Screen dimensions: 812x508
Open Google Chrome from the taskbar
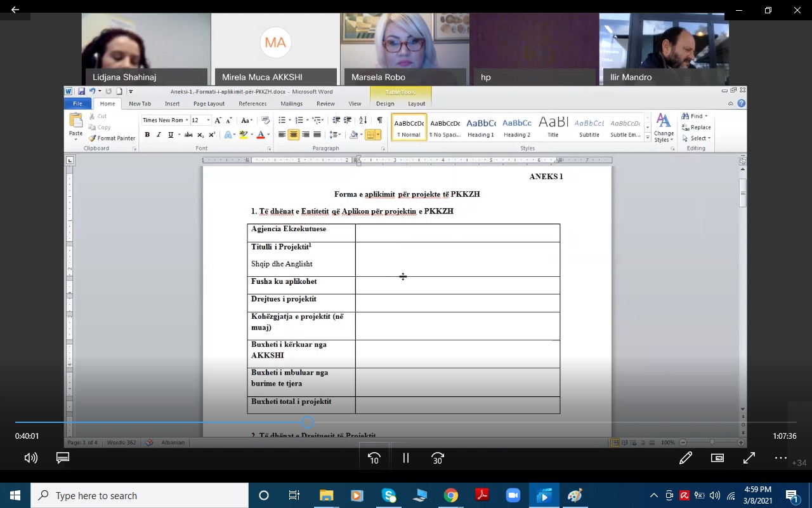pos(451,495)
